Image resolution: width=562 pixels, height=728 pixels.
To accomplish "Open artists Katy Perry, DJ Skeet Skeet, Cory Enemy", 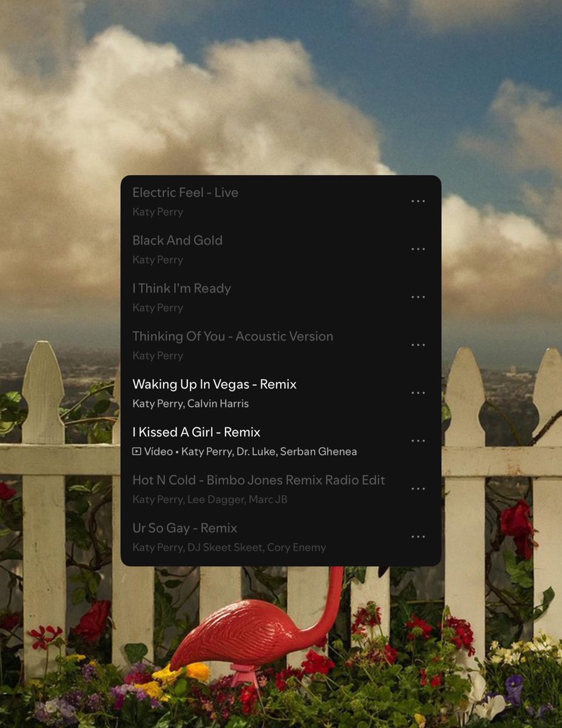I will click(229, 547).
